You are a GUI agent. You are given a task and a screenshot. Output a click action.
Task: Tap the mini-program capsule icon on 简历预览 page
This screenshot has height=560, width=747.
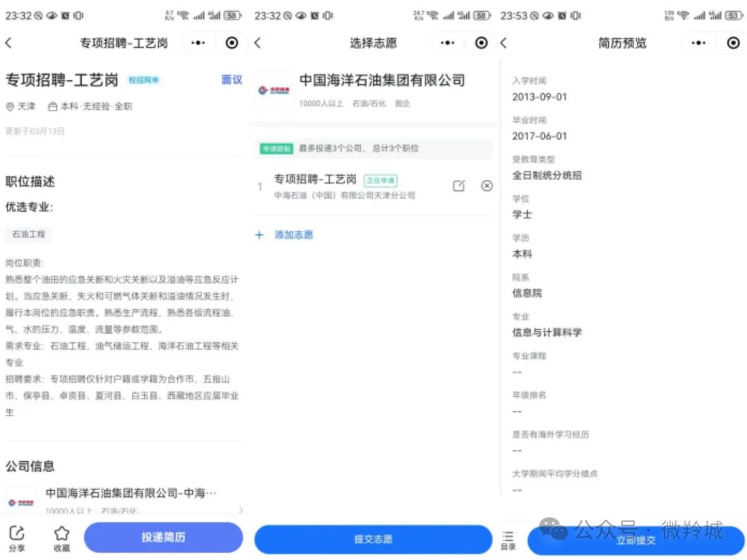click(x=732, y=42)
